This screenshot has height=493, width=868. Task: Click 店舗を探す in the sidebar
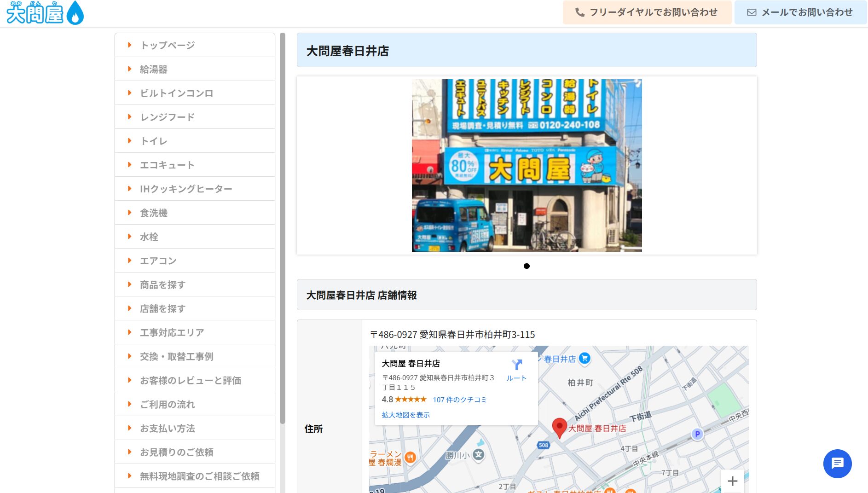point(195,308)
